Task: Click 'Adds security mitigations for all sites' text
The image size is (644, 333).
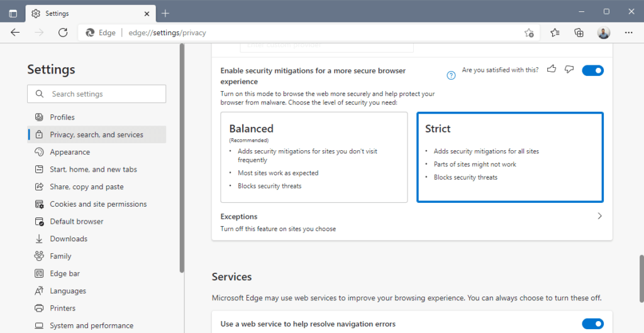Action: point(486,151)
